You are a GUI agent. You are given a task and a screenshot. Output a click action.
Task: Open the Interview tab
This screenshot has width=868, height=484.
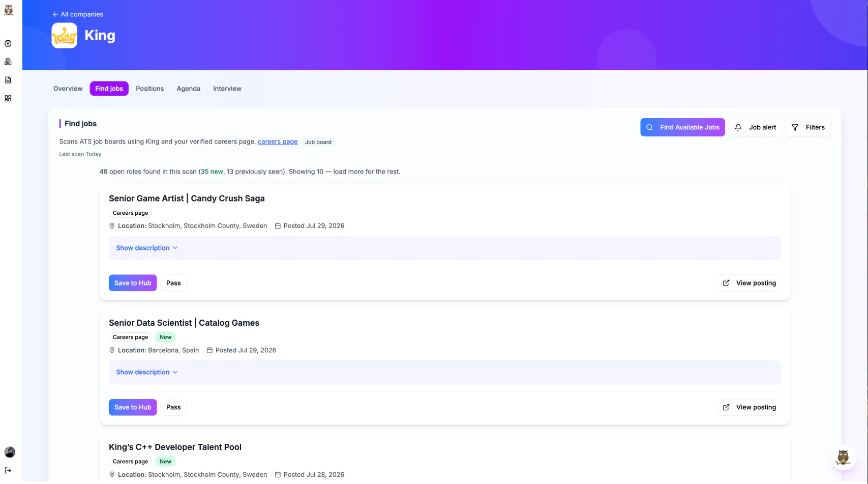click(x=227, y=89)
